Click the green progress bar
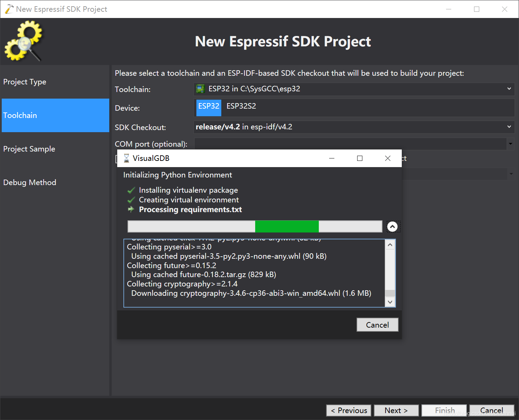This screenshot has width=519, height=420. (x=286, y=226)
